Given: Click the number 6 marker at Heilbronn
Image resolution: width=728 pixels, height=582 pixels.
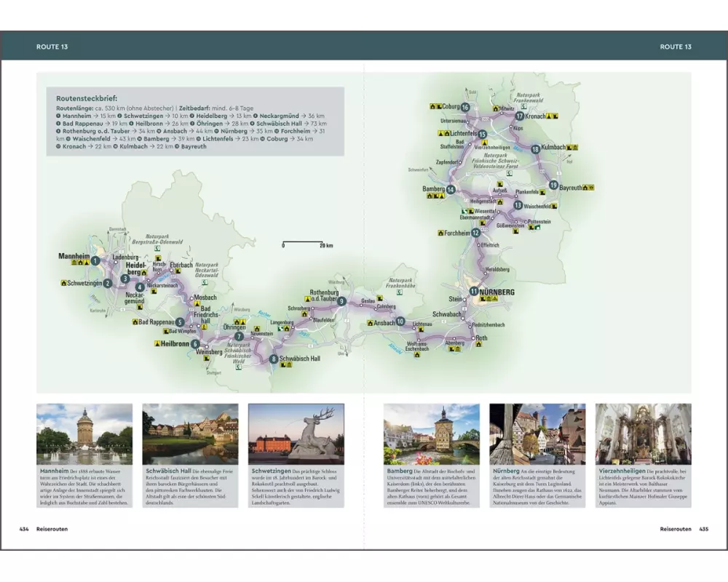Looking at the screenshot, I should coord(195,343).
